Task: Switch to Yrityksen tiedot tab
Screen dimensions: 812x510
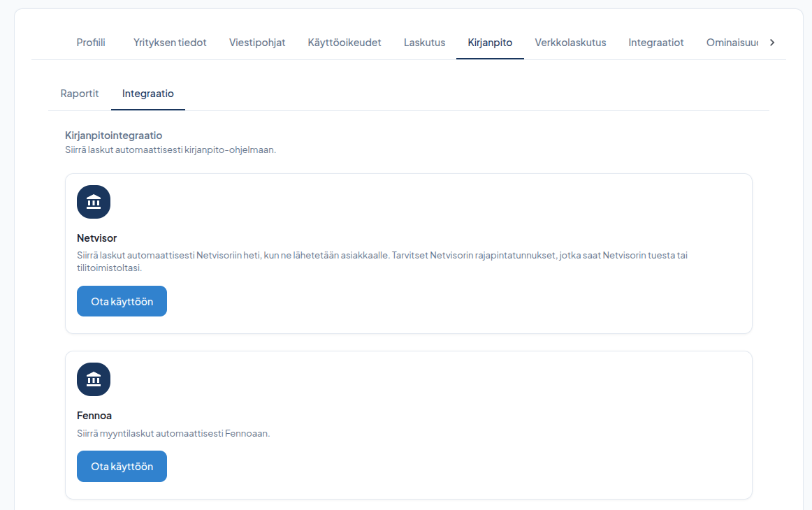Action: coord(170,43)
